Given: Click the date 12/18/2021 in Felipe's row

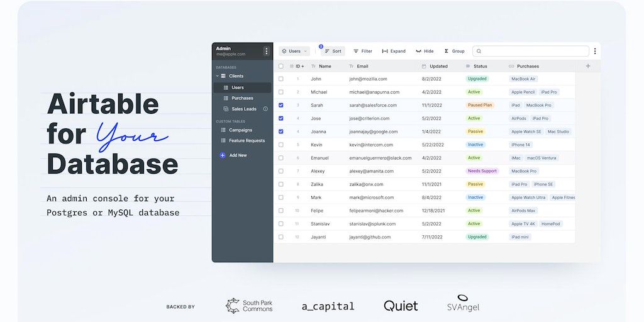Looking at the screenshot, I should 433,211.
